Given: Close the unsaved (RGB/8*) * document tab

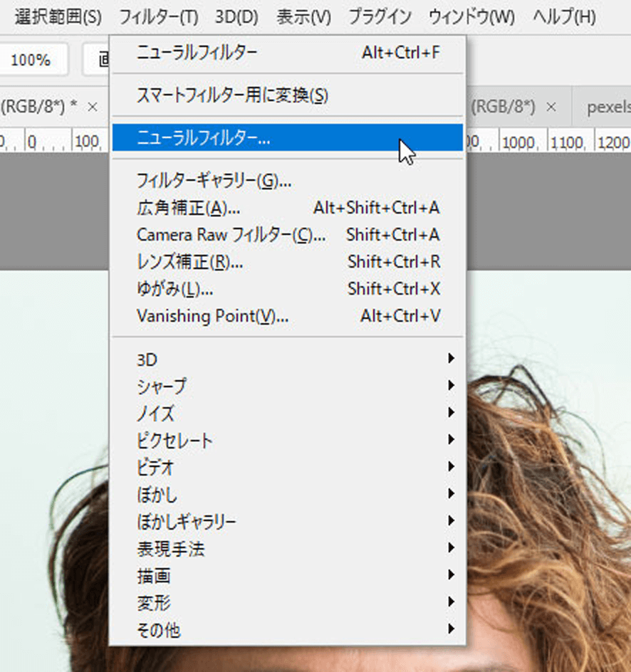Looking at the screenshot, I should pos(92,107).
